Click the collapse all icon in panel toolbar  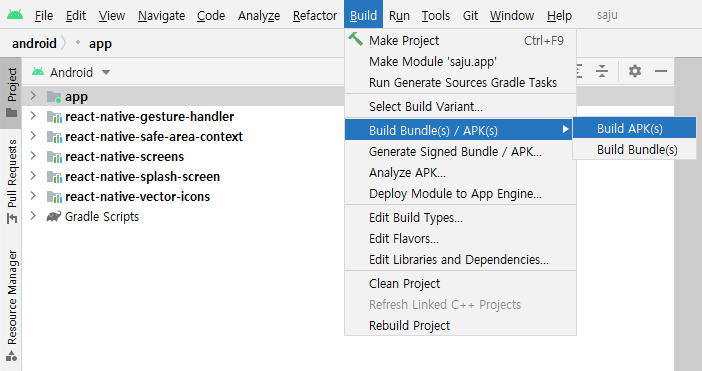[602, 71]
